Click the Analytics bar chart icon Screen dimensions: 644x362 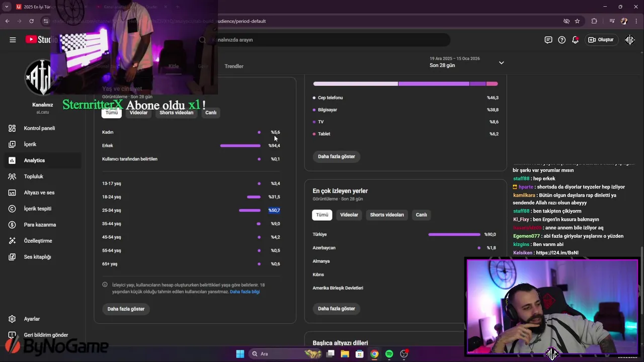[12, 160]
